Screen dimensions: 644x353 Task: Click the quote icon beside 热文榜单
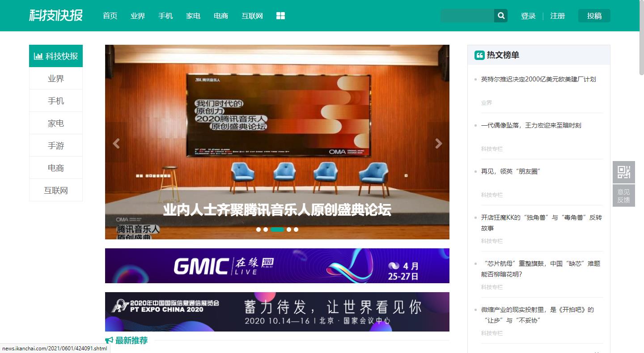click(x=479, y=55)
